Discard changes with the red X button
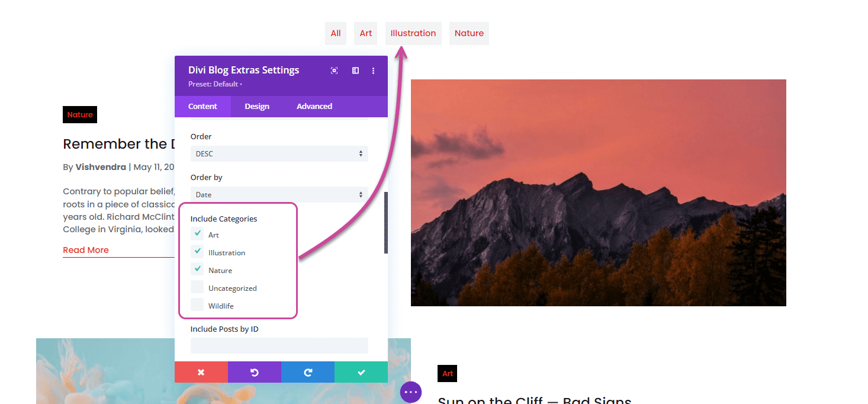The height and width of the screenshot is (404, 868). [x=201, y=372]
